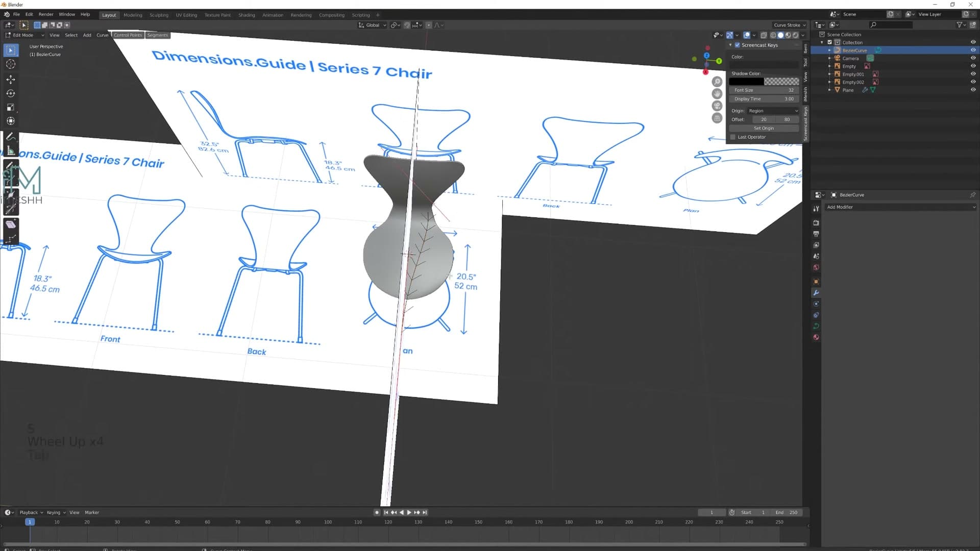Select the Rotate tool
The width and height of the screenshot is (980, 551).
(x=11, y=93)
